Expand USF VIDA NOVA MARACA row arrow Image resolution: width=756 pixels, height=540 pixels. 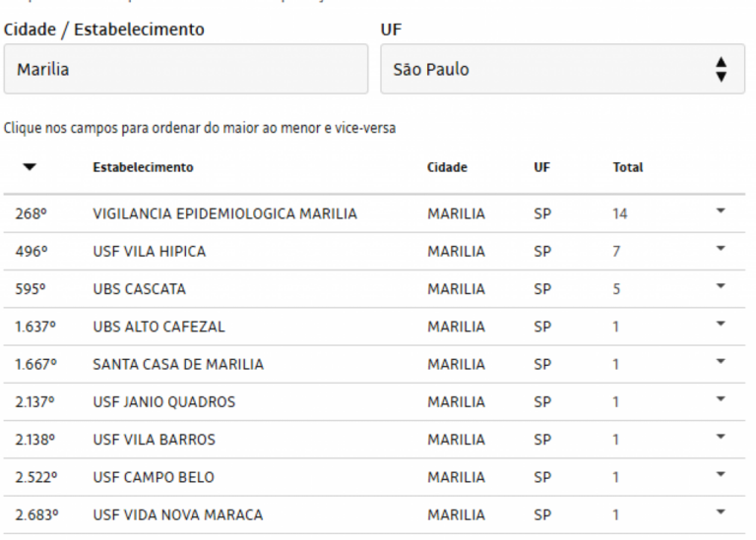click(721, 512)
